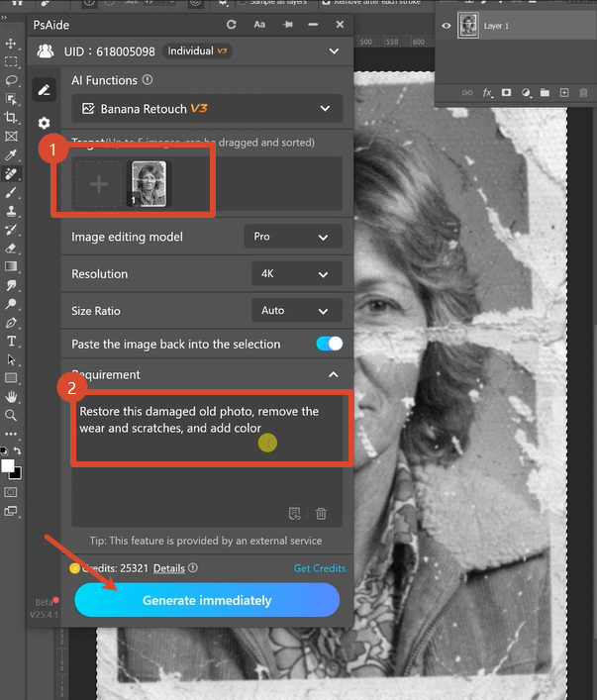Reset default foreground and background colors
Image resolution: width=597 pixels, height=700 pixels.
tap(4, 450)
